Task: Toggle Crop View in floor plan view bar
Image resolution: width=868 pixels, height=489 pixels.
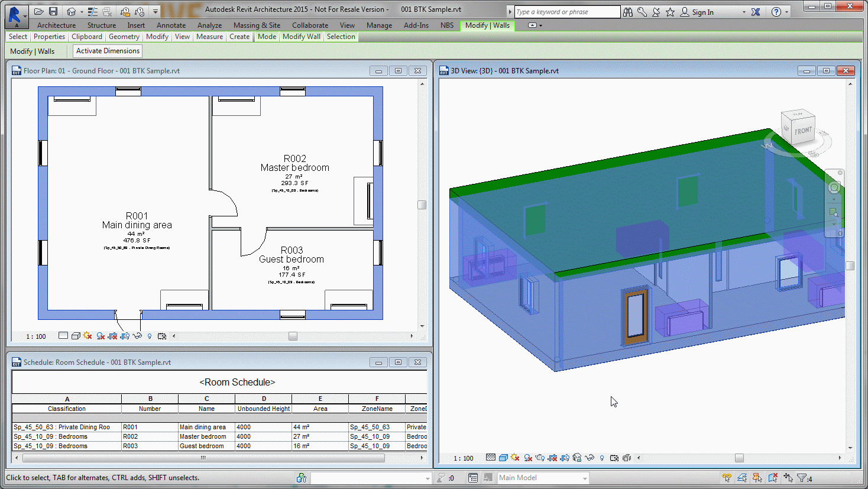Action: pyautogui.click(x=113, y=336)
